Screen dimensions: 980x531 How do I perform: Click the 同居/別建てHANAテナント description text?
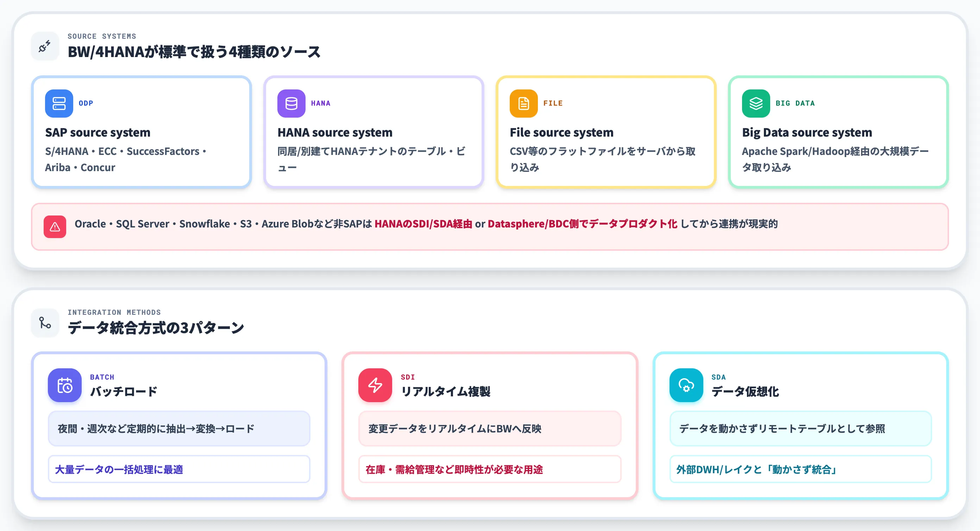tap(371, 160)
